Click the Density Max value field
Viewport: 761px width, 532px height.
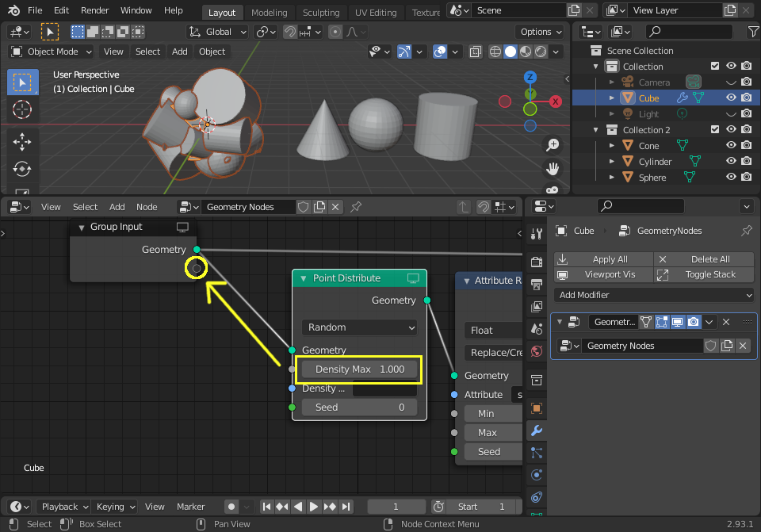coord(359,369)
